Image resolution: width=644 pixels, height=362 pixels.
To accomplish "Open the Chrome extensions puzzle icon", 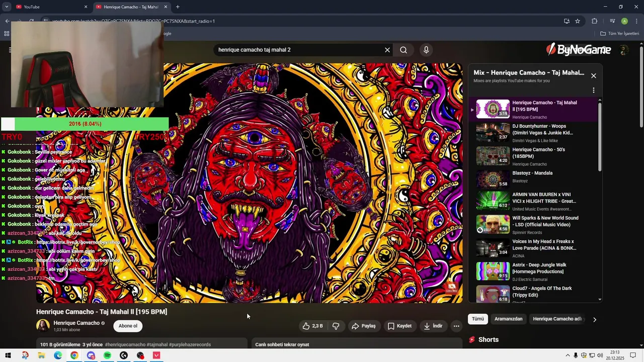I will click(x=595, y=21).
